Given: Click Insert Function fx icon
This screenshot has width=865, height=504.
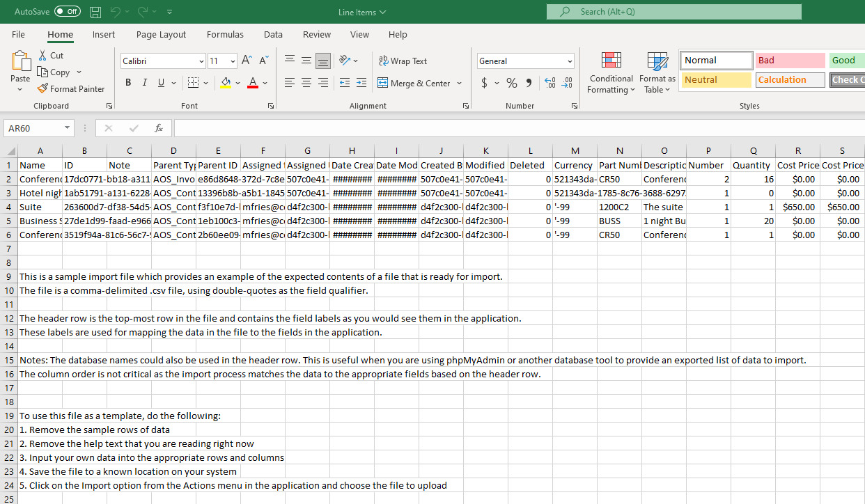Looking at the screenshot, I should pyautogui.click(x=159, y=128).
